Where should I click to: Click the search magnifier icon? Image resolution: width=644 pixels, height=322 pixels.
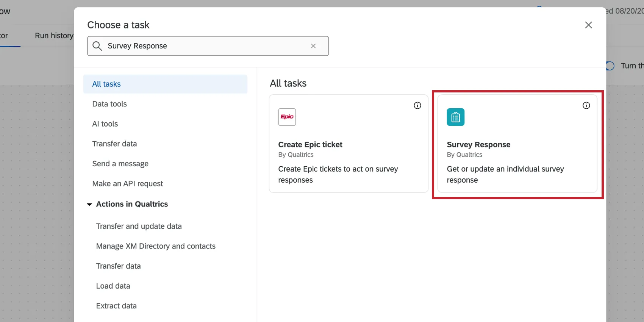97,46
